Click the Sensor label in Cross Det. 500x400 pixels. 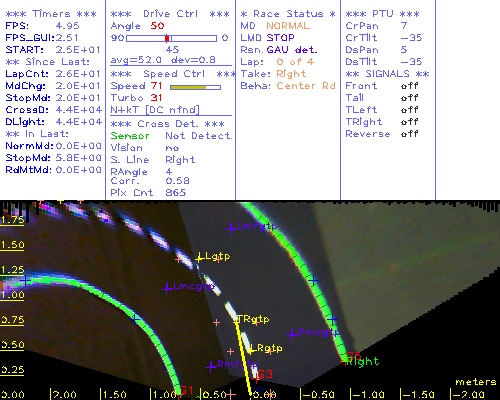130,136
